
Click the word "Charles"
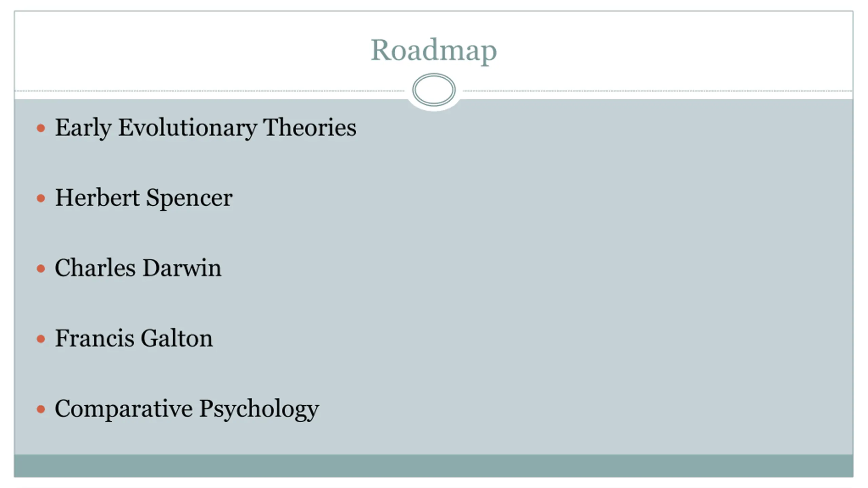[95, 268]
